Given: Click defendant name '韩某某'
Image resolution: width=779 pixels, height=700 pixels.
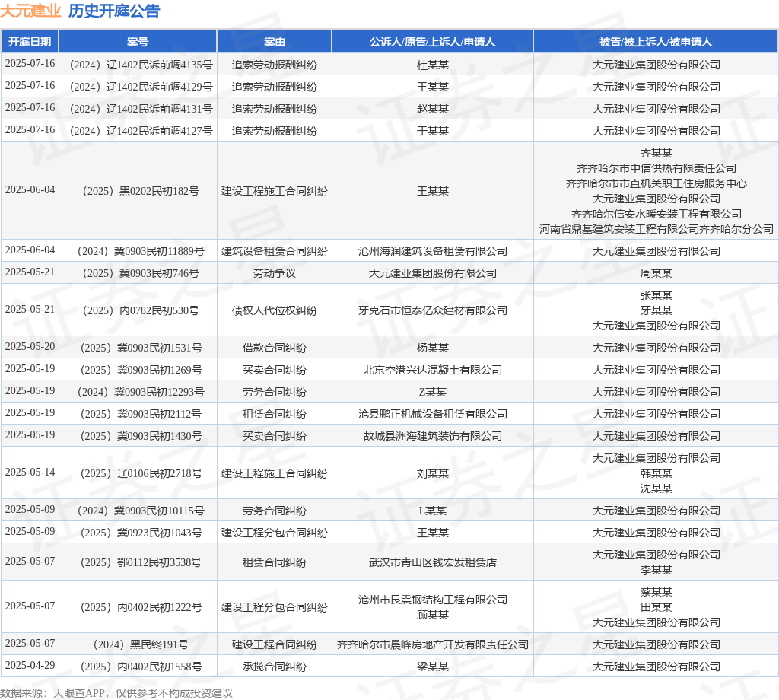Looking at the screenshot, I should [x=657, y=473].
